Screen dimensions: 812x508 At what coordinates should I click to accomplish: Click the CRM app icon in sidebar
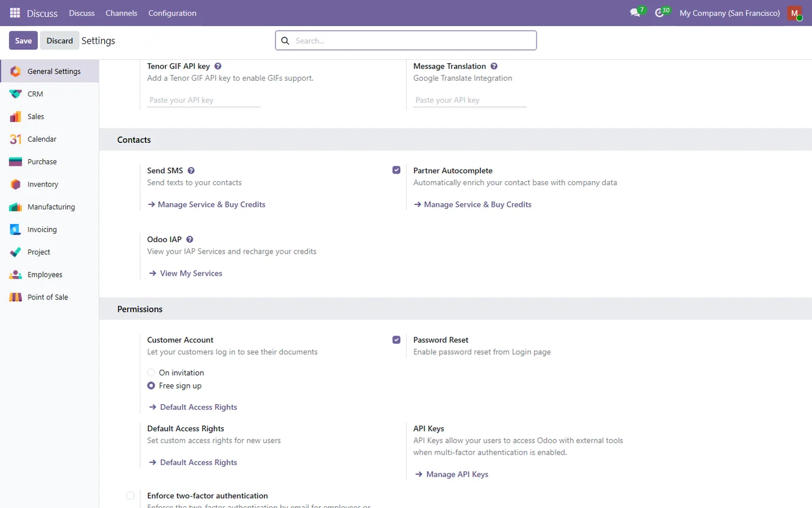click(x=16, y=94)
